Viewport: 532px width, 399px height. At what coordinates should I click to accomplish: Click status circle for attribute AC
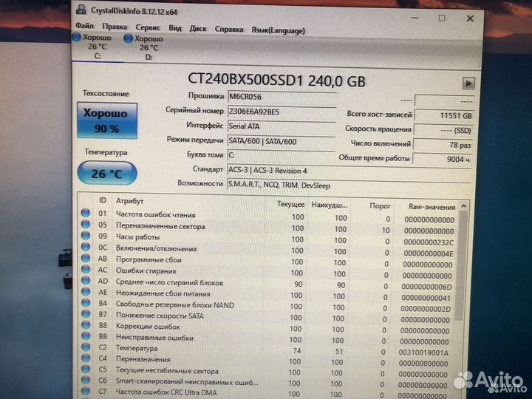click(86, 270)
